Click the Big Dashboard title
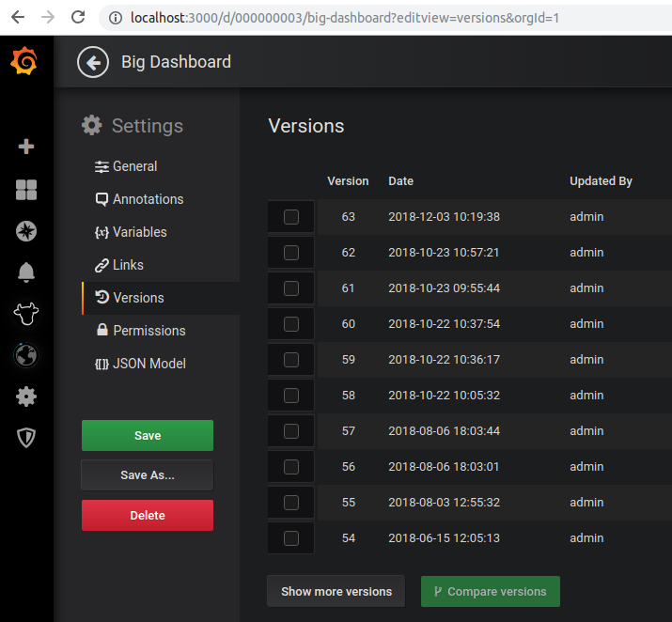 176,62
